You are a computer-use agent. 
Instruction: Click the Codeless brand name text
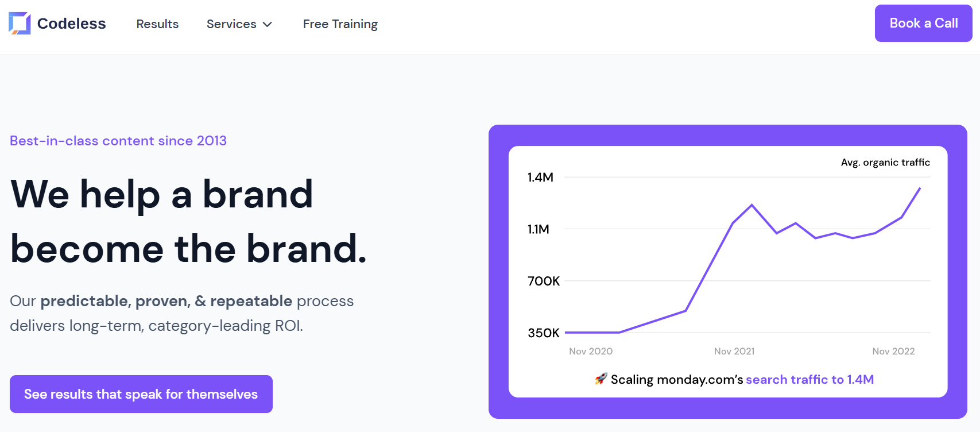[71, 24]
